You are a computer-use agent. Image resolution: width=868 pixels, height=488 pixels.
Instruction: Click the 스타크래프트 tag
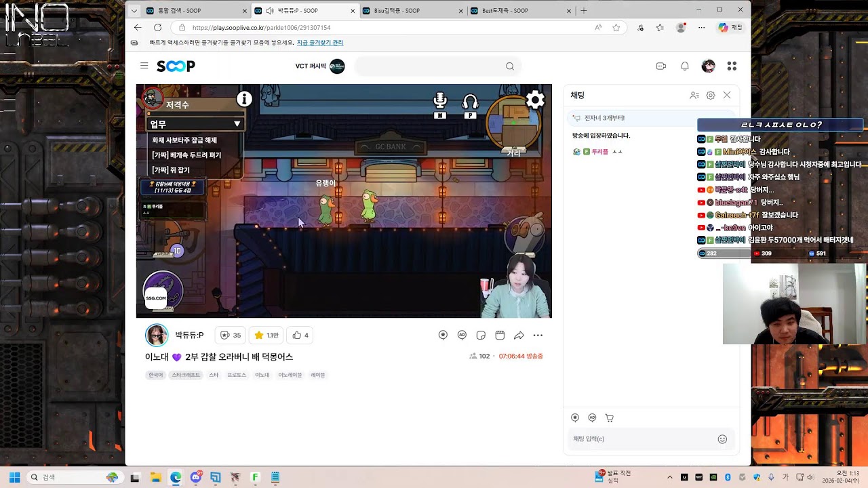(186, 375)
